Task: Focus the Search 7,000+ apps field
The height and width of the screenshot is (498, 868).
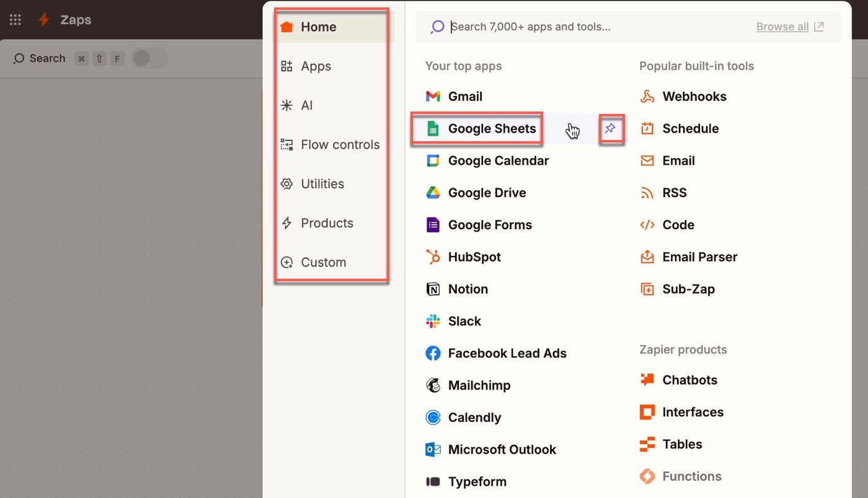Action: tap(629, 27)
